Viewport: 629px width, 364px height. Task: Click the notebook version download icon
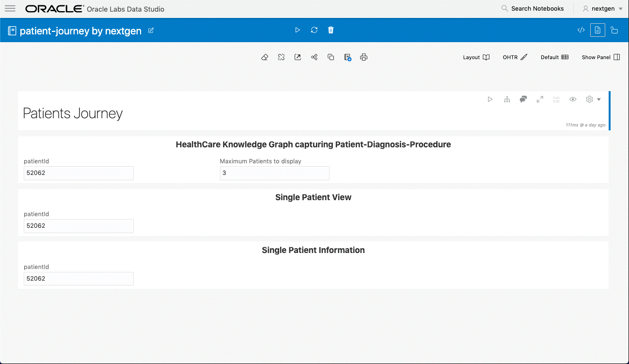coord(347,57)
